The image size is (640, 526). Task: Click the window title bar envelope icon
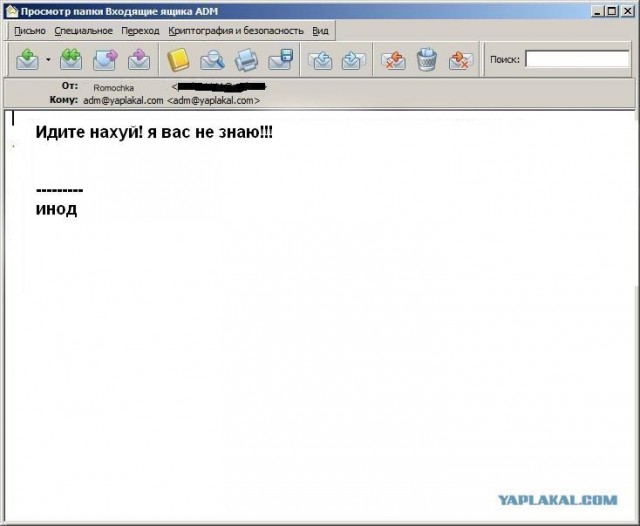pyautogui.click(x=12, y=11)
